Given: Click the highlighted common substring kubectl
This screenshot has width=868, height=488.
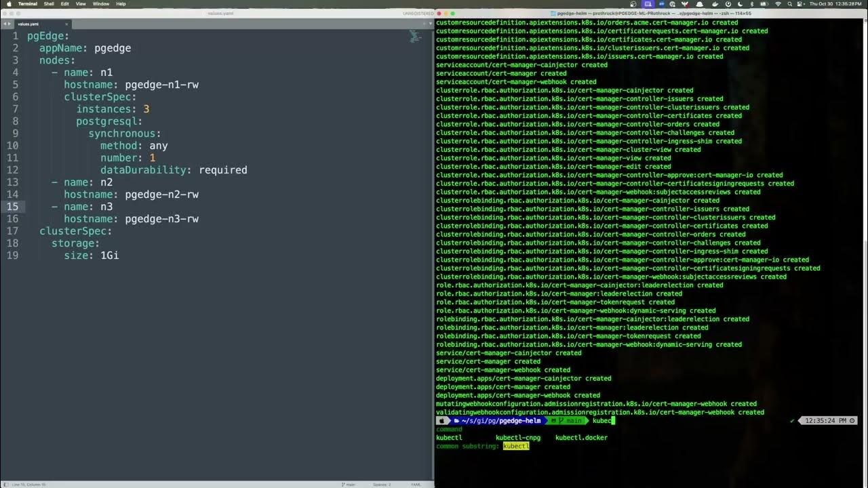Looking at the screenshot, I should coord(516,446).
